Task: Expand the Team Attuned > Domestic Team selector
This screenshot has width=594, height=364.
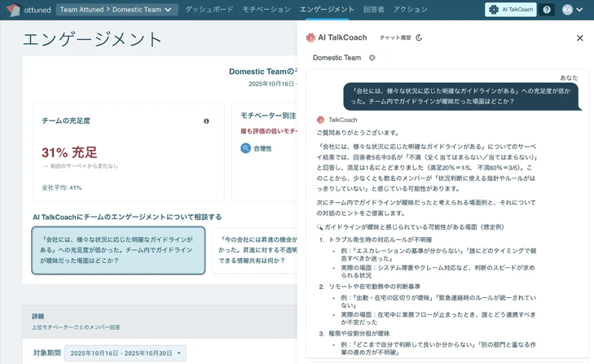Action: [x=117, y=10]
